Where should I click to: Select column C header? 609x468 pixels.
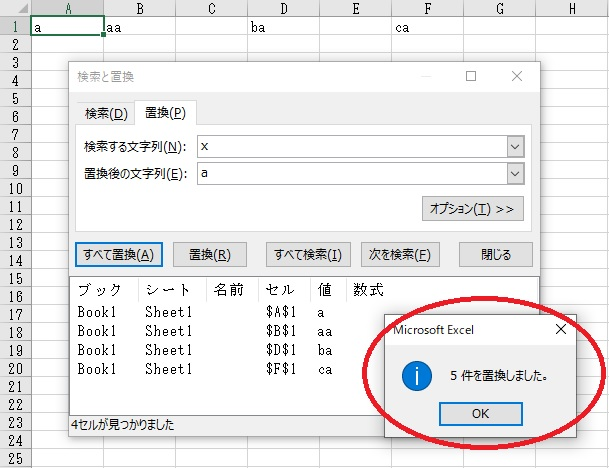pos(212,8)
